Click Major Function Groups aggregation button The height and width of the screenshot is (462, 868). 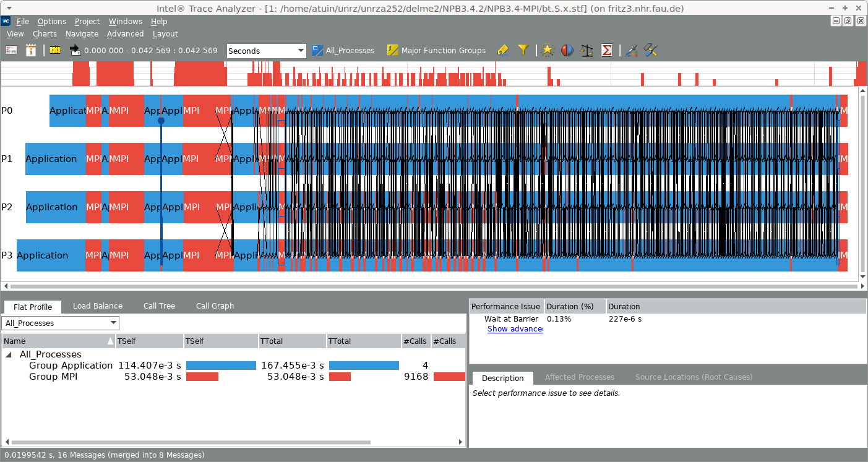tap(437, 50)
